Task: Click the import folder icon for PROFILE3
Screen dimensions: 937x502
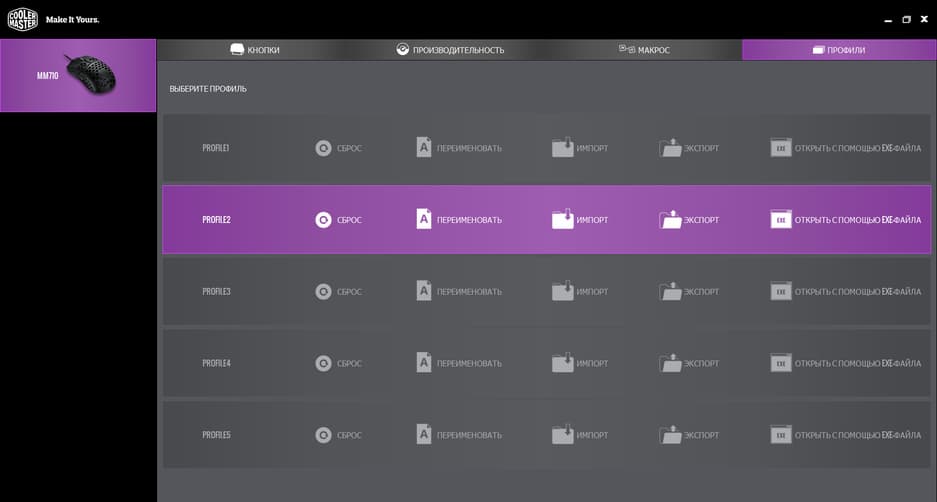Action: (x=562, y=290)
